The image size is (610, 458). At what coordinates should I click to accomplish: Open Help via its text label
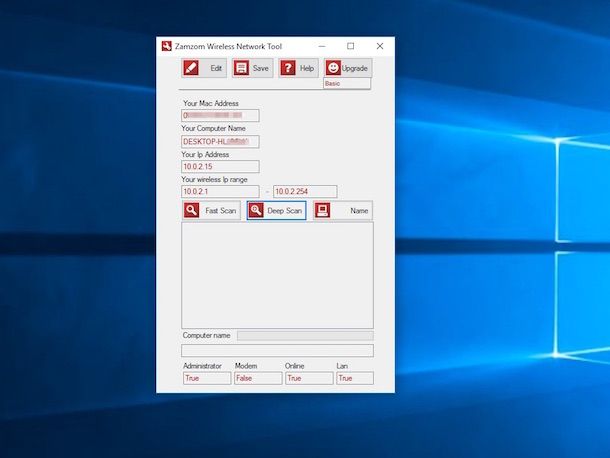tap(307, 68)
